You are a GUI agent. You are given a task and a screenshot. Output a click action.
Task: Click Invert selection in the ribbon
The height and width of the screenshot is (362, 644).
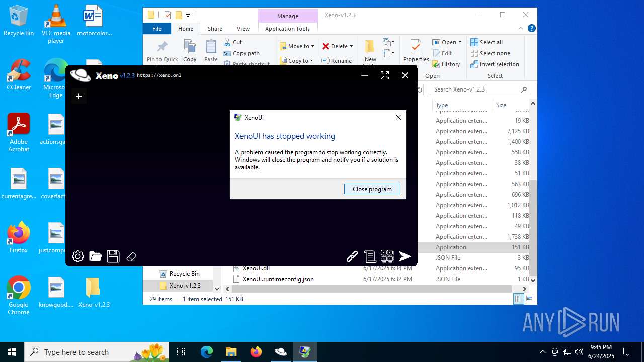(x=495, y=64)
